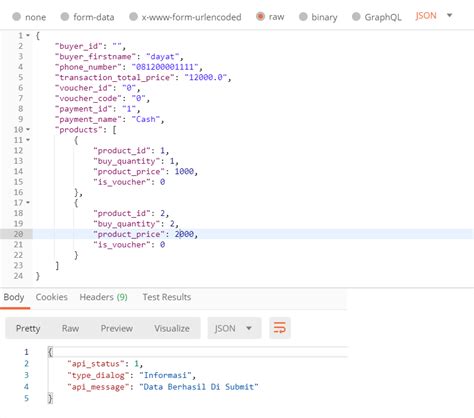Select the form-data radio option
The width and height of the screenshot is (474, 418).
[65, 17]
